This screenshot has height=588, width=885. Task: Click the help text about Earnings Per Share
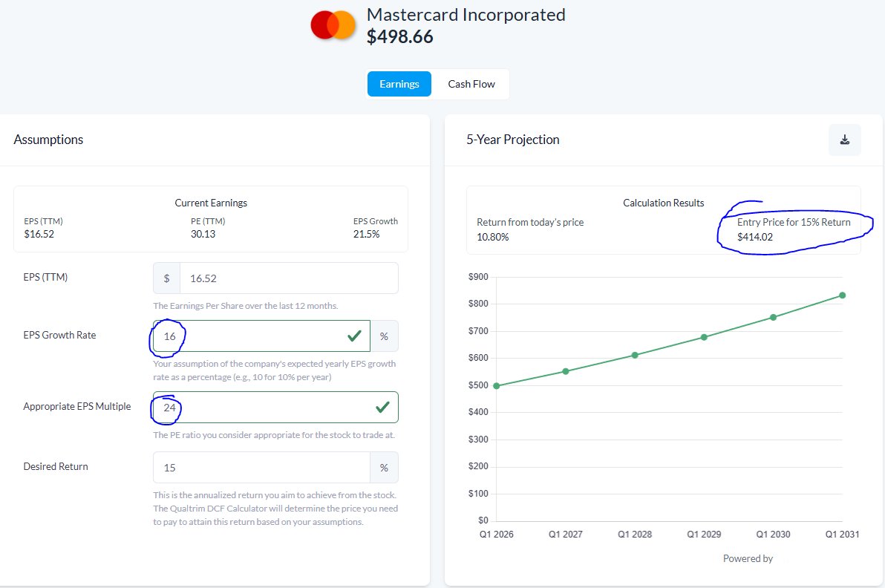(x=246, y=306)
